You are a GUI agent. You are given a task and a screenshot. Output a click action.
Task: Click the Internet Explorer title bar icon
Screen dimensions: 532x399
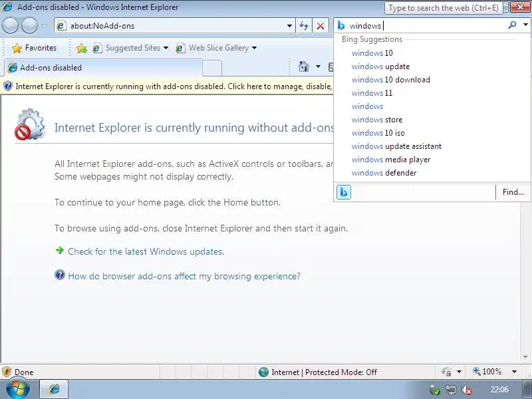pyautogui.click(x=7, y=7)
